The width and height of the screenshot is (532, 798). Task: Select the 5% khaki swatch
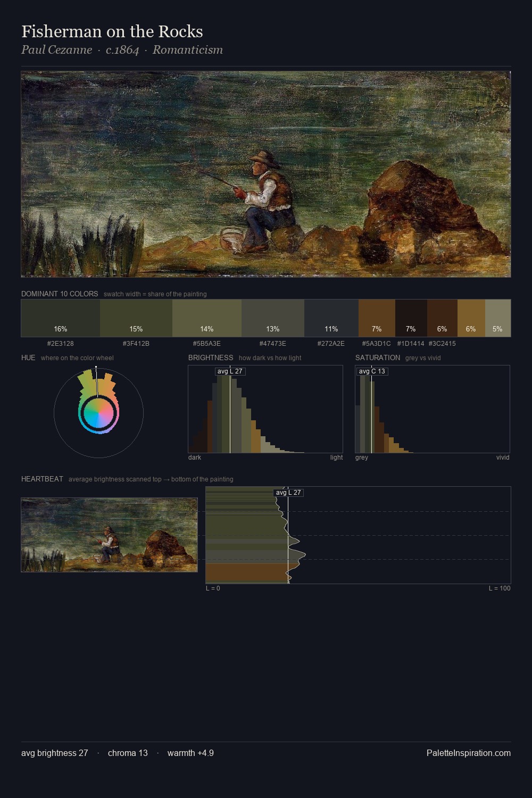click(498, 318)
